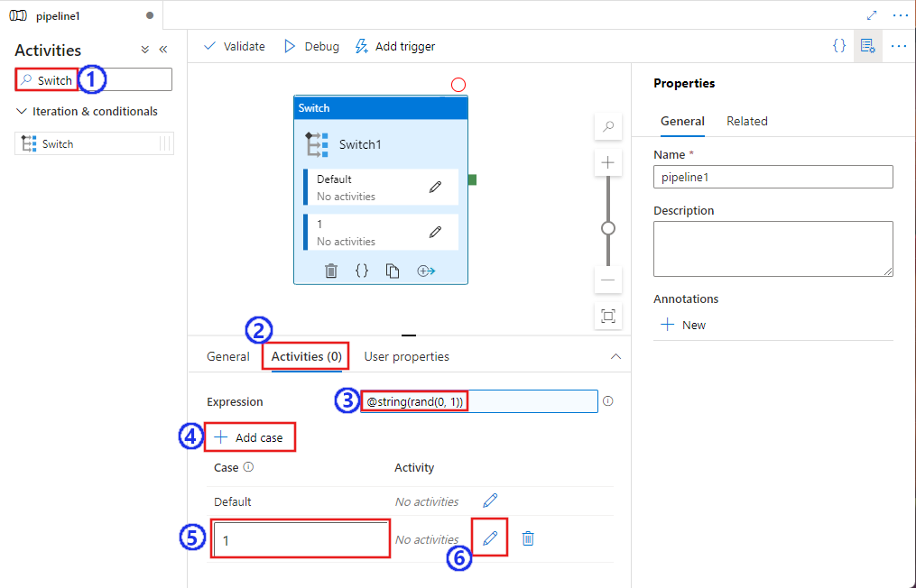Viewport: 916px width, 588px height.
Task: Delete case 1 using trash icon
Action: click(528, 538)
